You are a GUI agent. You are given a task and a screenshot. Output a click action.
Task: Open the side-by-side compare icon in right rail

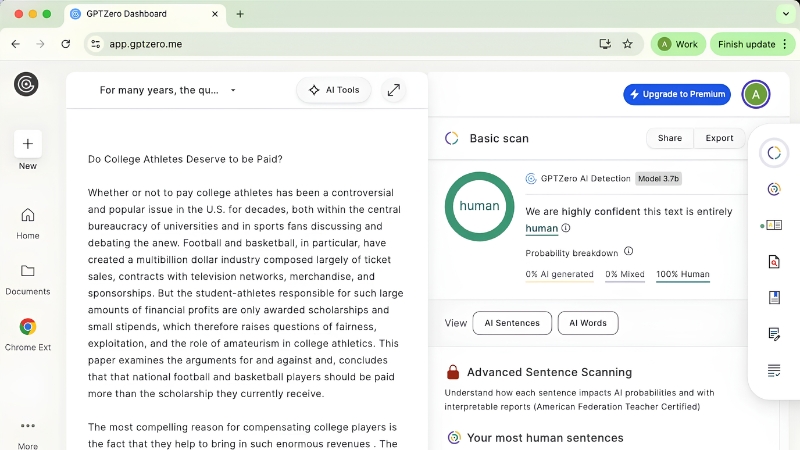[774, 225]
